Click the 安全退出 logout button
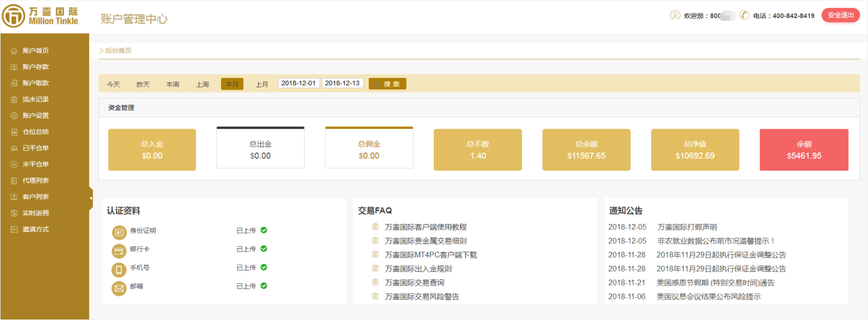The height and width of the screenshot is (320, 868). click(840, 15)
